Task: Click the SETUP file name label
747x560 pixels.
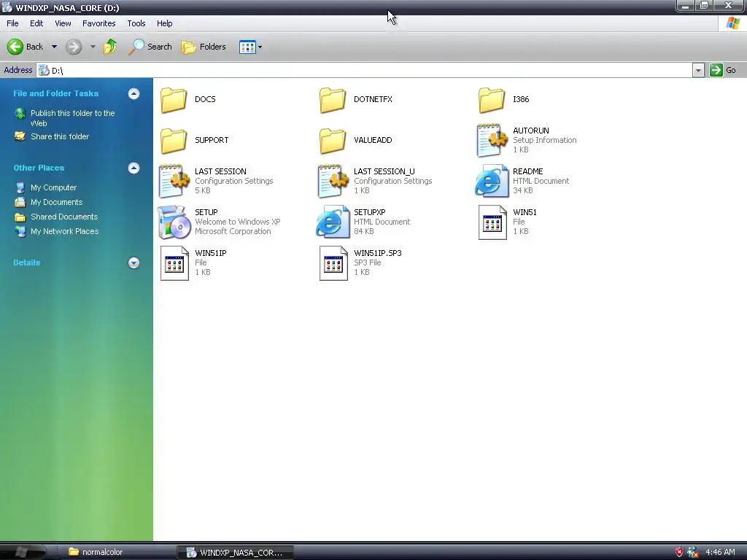Action: click(206, 212)
